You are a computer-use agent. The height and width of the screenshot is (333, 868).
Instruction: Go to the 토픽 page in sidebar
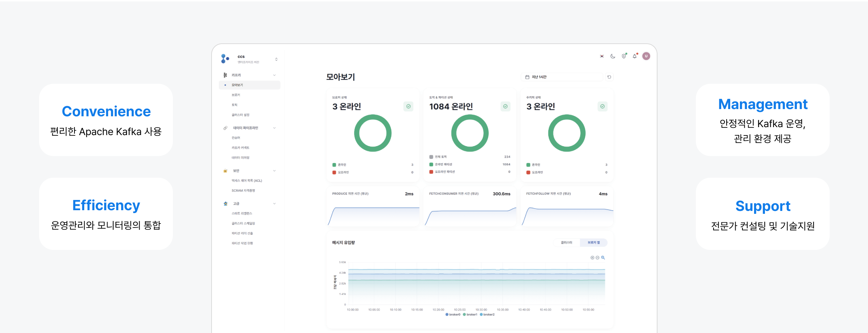tap(235, 105)
